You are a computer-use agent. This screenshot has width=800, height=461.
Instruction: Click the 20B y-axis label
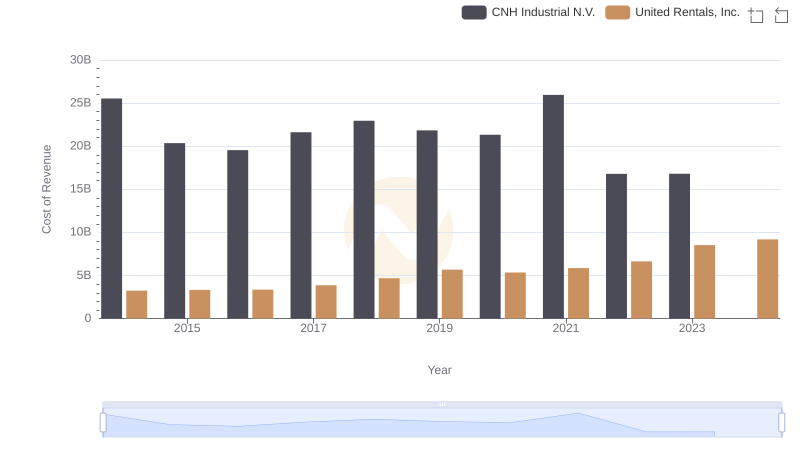(81, 146)
